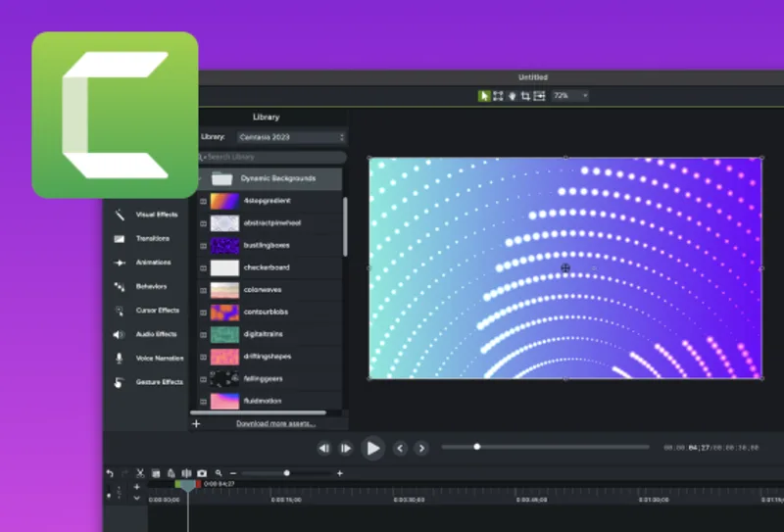
Task: Select the contourblobs item
Action: pos(270,312)
